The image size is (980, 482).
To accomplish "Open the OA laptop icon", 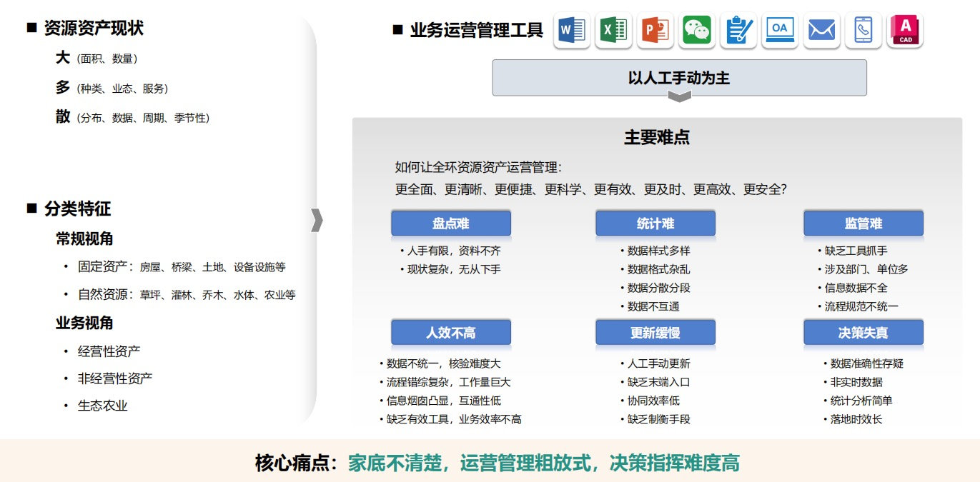I will 780,30.
